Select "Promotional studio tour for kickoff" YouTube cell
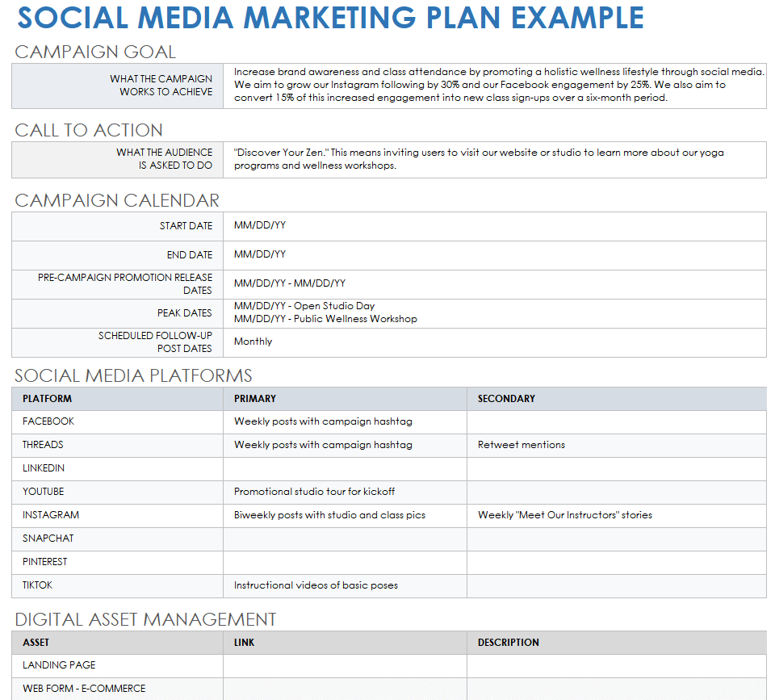 345,492
